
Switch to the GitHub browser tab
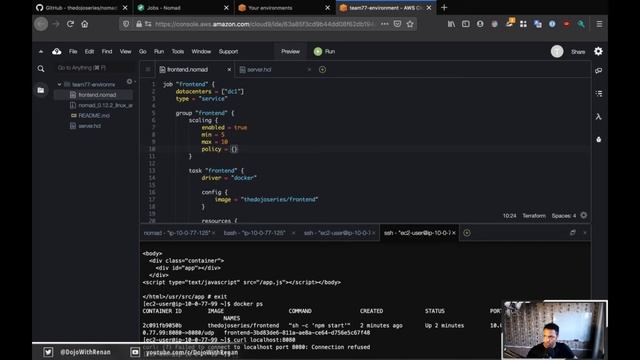tap(81, 8)
